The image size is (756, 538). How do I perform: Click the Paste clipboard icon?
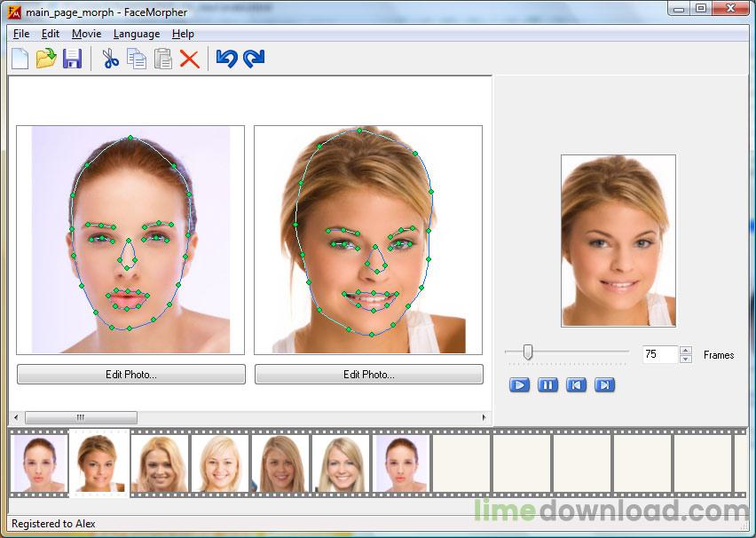tap(163, 59)
